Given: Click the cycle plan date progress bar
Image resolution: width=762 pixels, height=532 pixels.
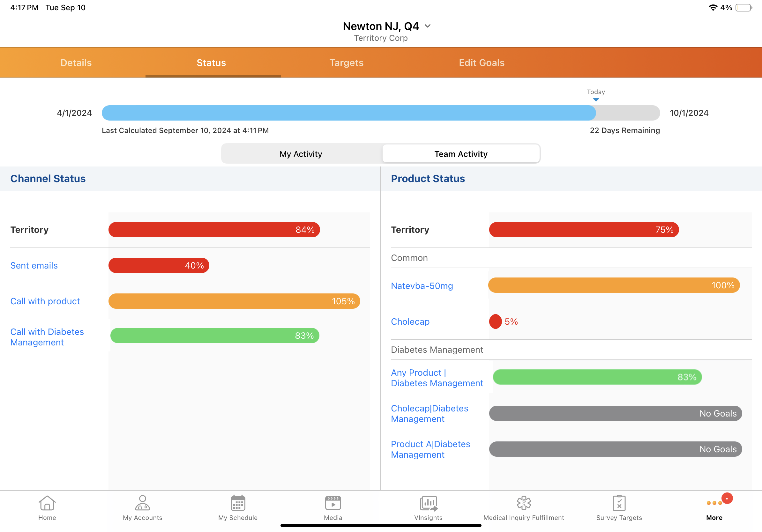Looking at the screenshot, I should pos(381,113).
